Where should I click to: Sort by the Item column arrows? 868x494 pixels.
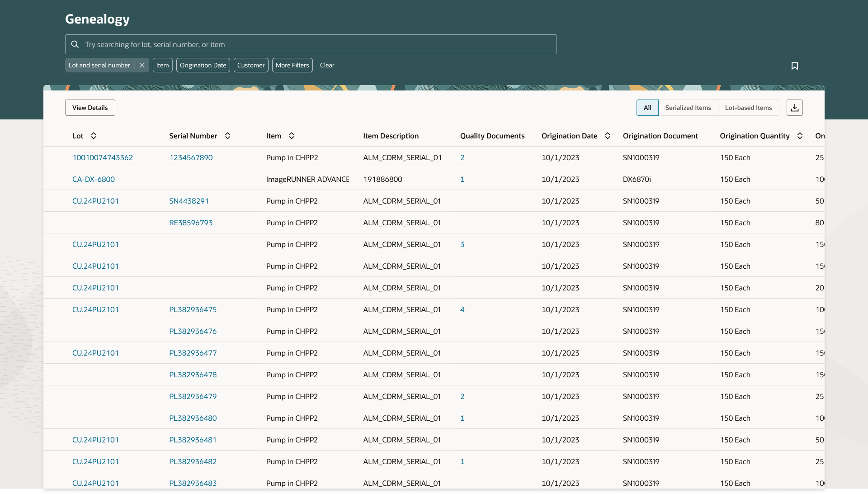click(292, 136)
